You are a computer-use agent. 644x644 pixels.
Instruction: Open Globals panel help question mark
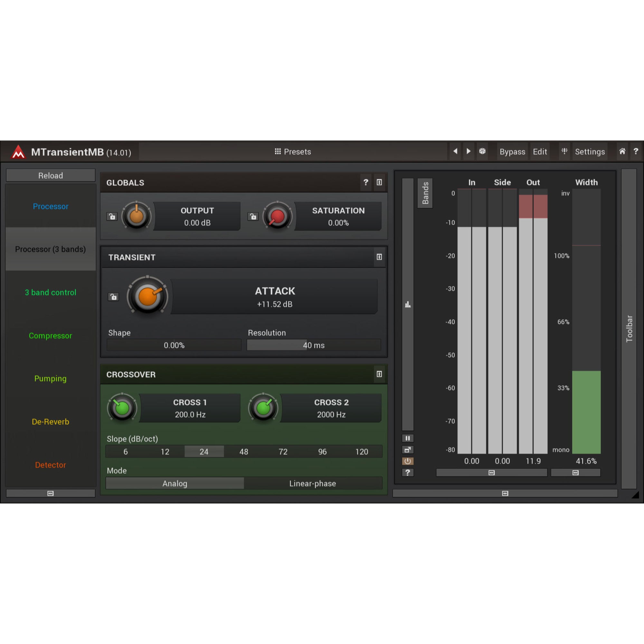pos(366,182)
